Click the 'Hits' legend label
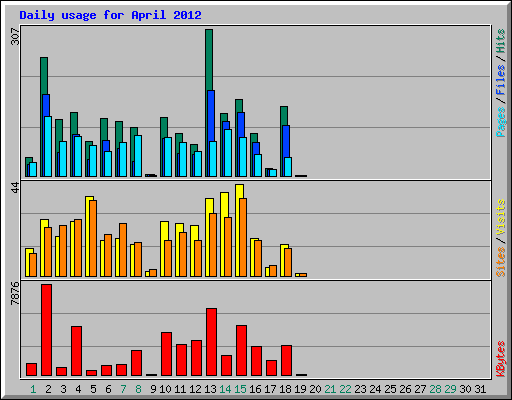512x400 pixels. (500, 41)
